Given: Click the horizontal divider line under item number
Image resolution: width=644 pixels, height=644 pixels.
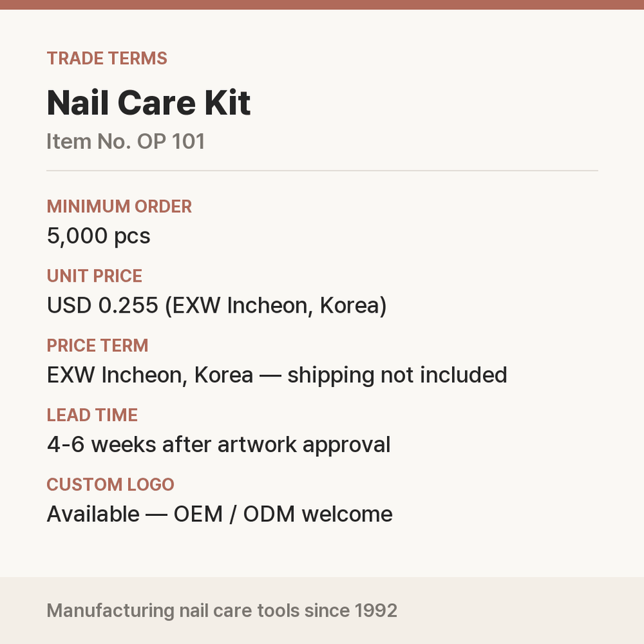Looking at the screenshot, I should [x=322, y=170].
